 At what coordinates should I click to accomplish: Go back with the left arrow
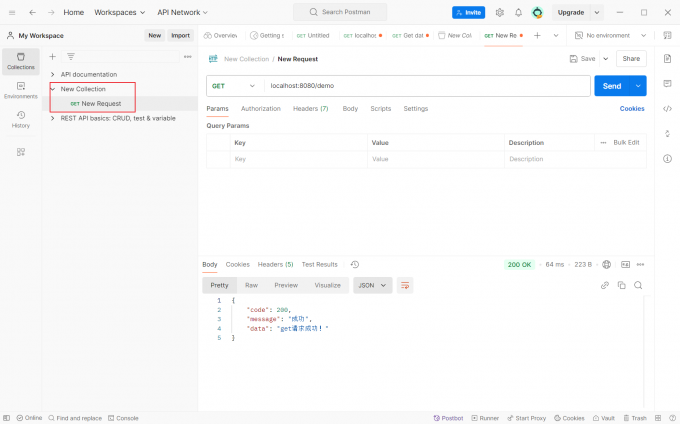33,13
